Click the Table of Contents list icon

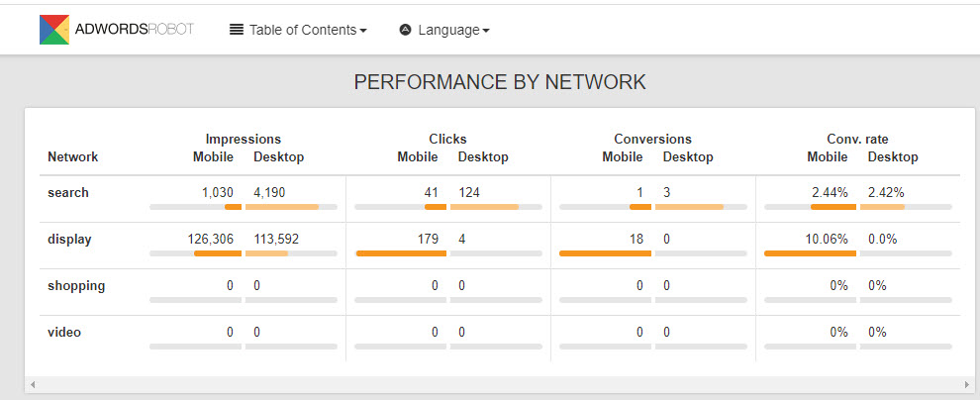coord(237,30)
